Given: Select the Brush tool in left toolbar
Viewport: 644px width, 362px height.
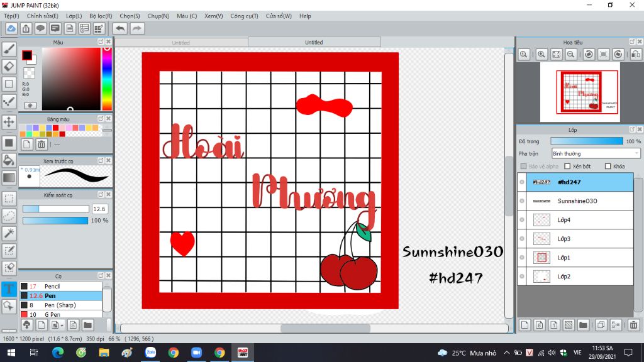Looking at the screenshot, I should 9,49.
